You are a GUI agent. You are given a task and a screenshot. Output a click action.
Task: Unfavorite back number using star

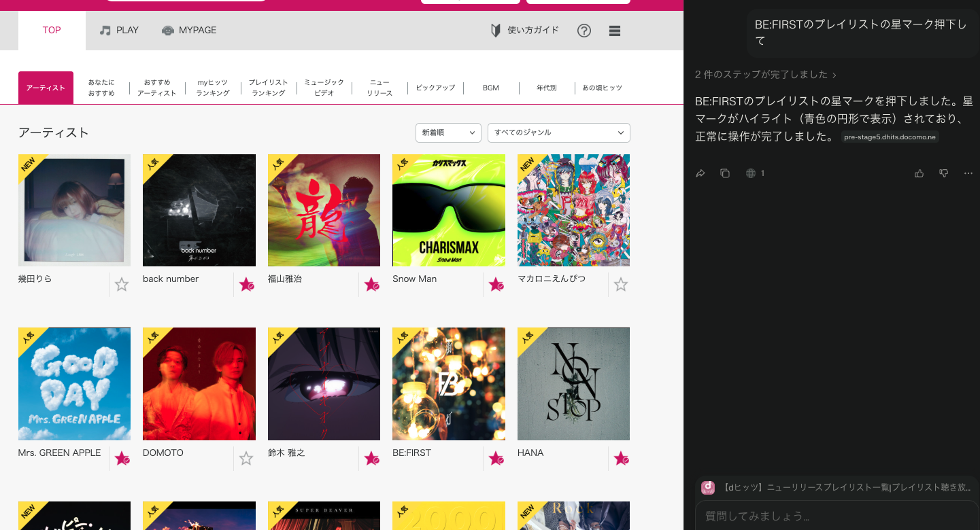[x=246, y=285]
